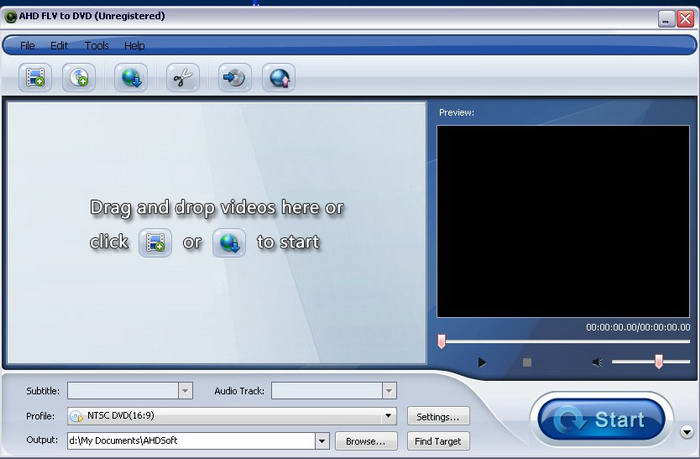The height and width of the screenshot is (459, 700).
Task: Click the Browse... button
Action: (x=366, y=441)
